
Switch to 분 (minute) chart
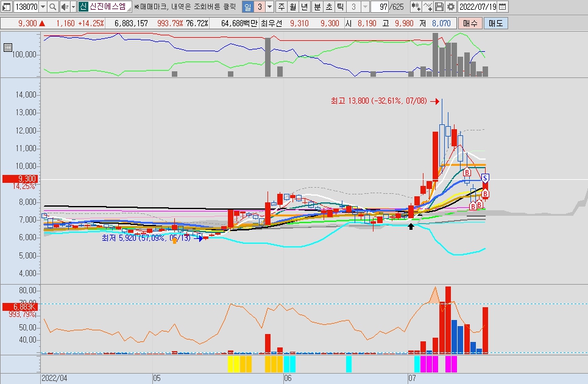point(317,7)
